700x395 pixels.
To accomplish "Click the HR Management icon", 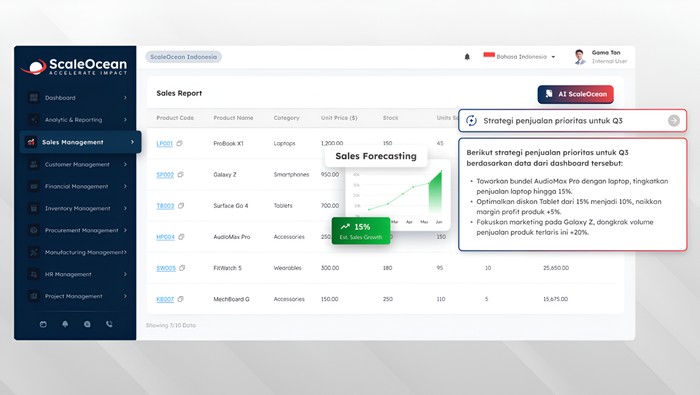I will [33, 274].
